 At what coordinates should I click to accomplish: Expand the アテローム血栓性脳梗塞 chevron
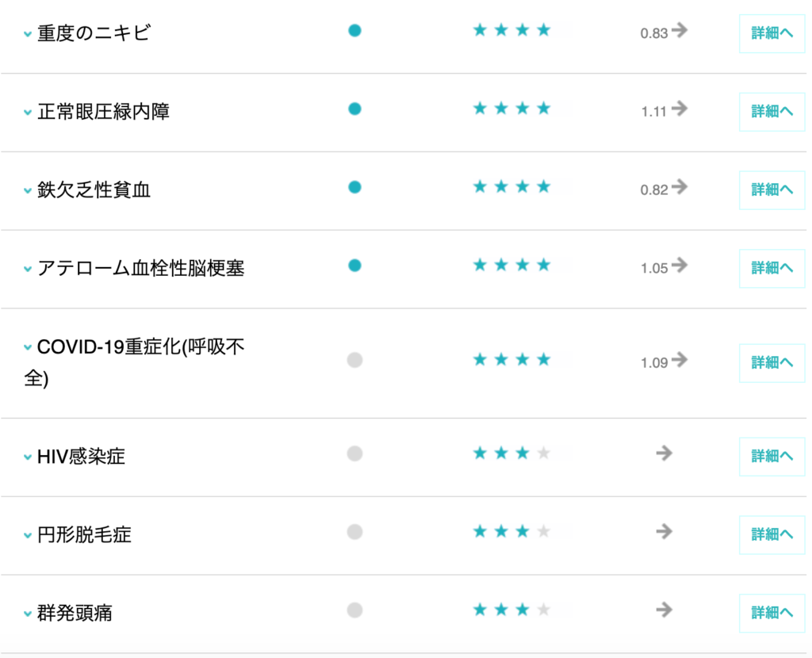[28, 270]
